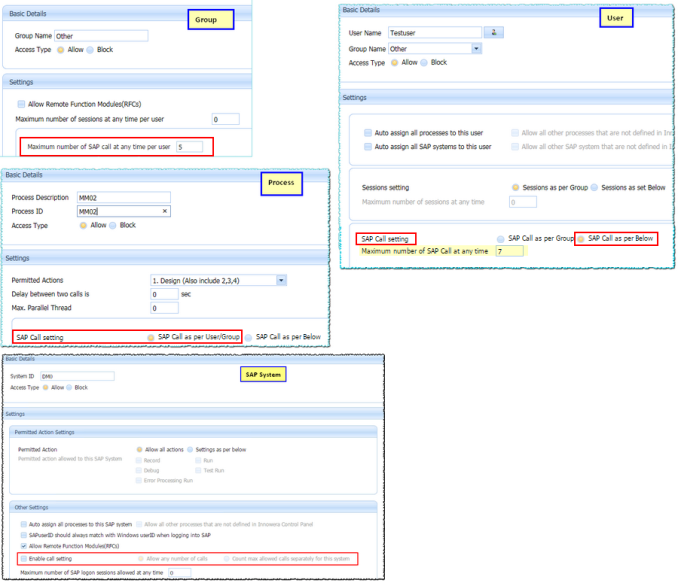Select Settings as per below in SAP System
The width and height of the screenshot is (678, 583).
click(190, 449)
